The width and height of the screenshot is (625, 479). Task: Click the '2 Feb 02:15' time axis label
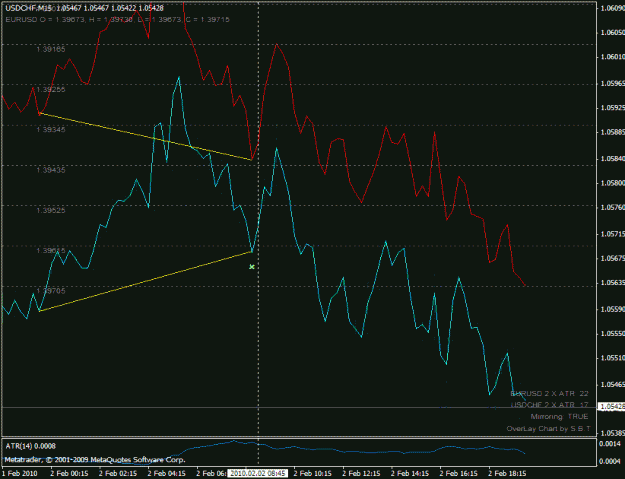tap(118, 473)
